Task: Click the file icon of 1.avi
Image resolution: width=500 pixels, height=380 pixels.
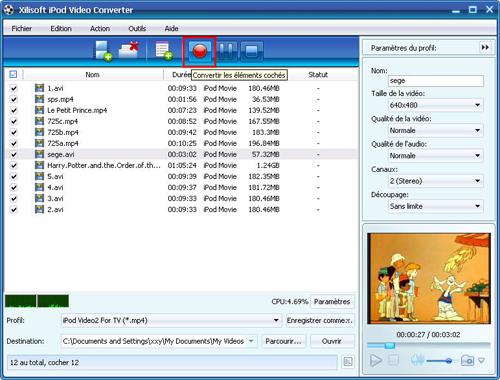Action: tap(39, 88)
